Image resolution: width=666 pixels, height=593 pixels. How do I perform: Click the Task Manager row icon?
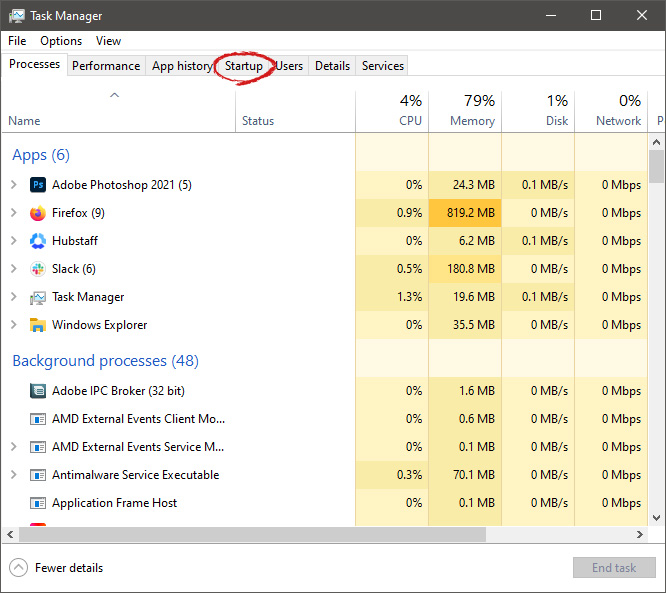click(38, 297)
